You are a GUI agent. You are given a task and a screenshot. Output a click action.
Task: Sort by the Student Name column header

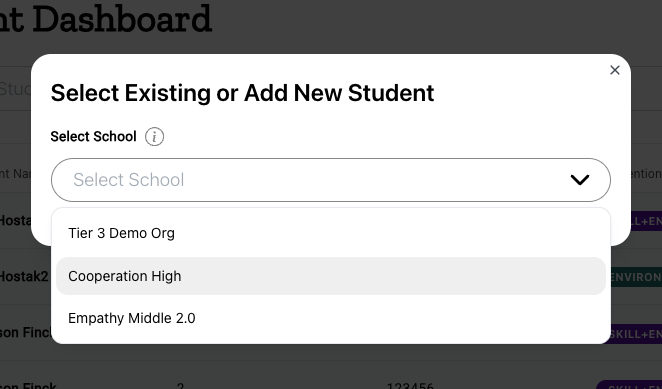tap(15, 174)
